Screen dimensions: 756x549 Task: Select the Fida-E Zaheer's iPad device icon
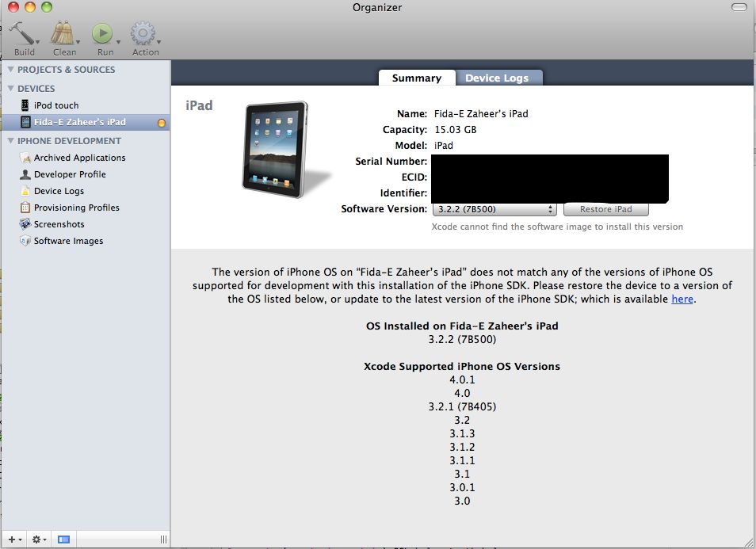[25, 122]
